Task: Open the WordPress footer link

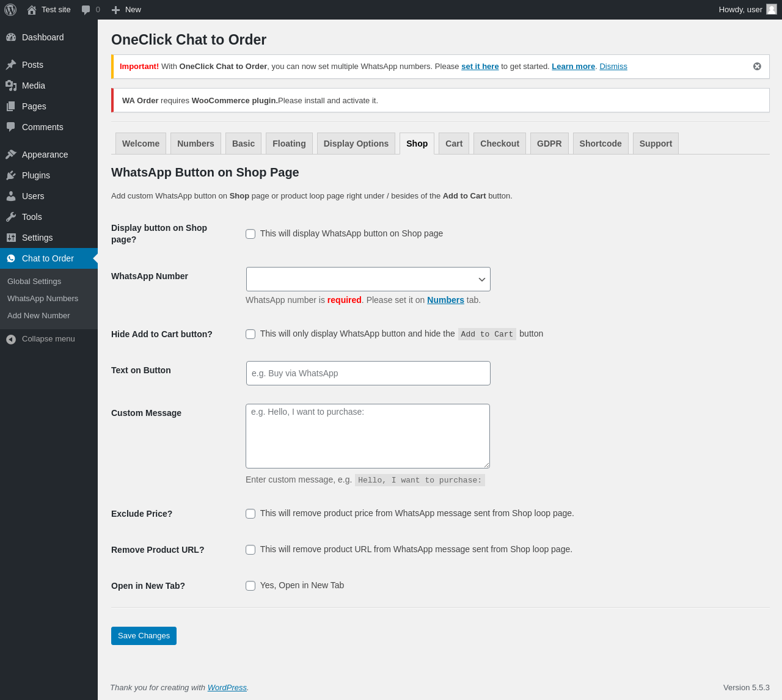Action: [x=227, y=688]
